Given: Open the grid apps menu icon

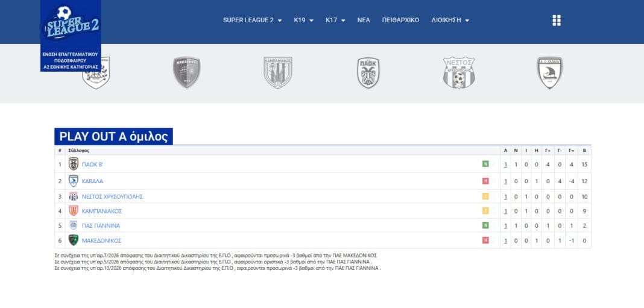Looking at the screenshot, I should [556, 20].
